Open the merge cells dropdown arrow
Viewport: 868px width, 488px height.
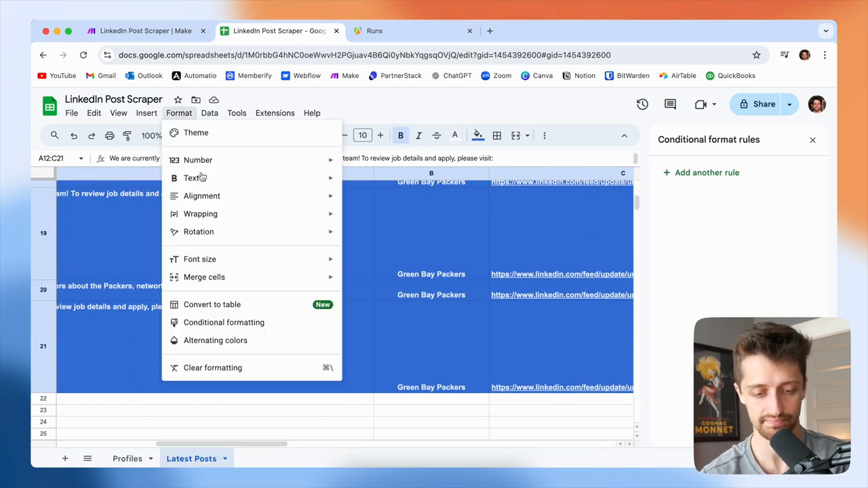528,136
